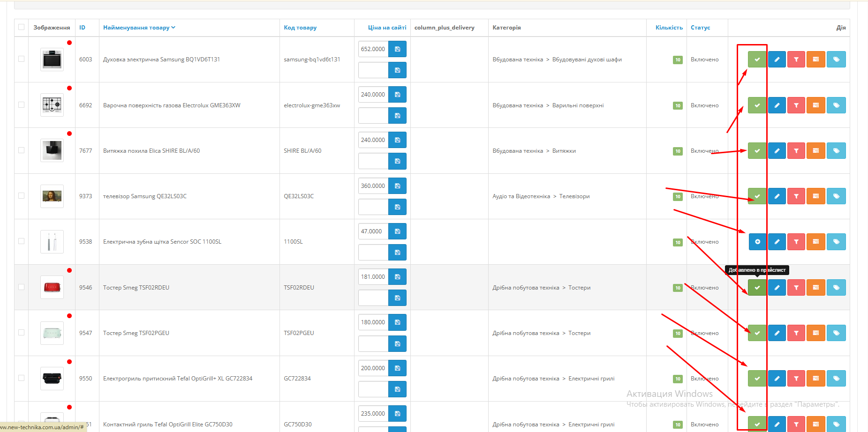Click save icon next to 47.0000 price
Screen dimensions: 868x432
[397, 231]
